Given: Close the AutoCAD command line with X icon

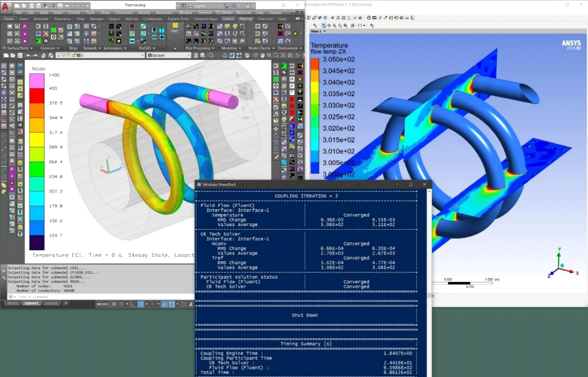Looking at the screenshot, I should click(x=4, y=271).
